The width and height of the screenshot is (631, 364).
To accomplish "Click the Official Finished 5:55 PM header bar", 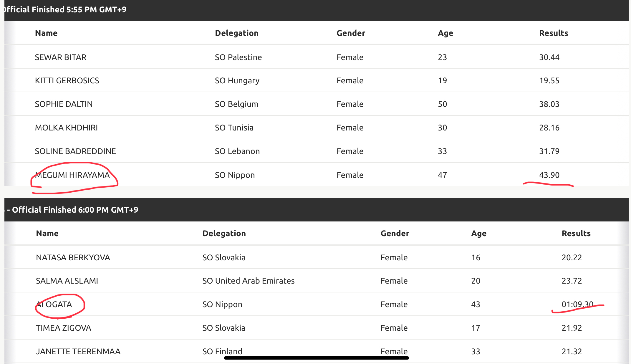I will coord(317,10).
